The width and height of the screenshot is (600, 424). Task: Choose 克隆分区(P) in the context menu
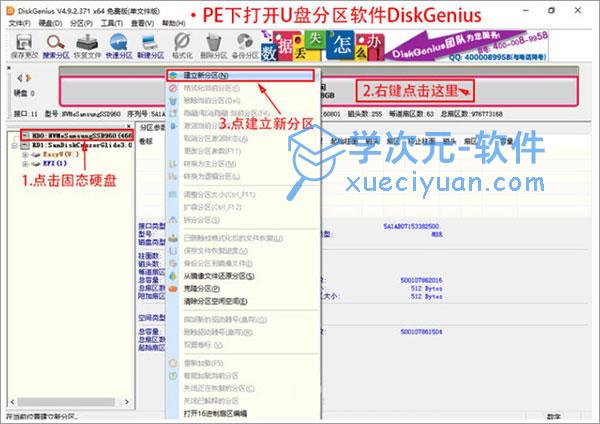(x=202, y=289)
